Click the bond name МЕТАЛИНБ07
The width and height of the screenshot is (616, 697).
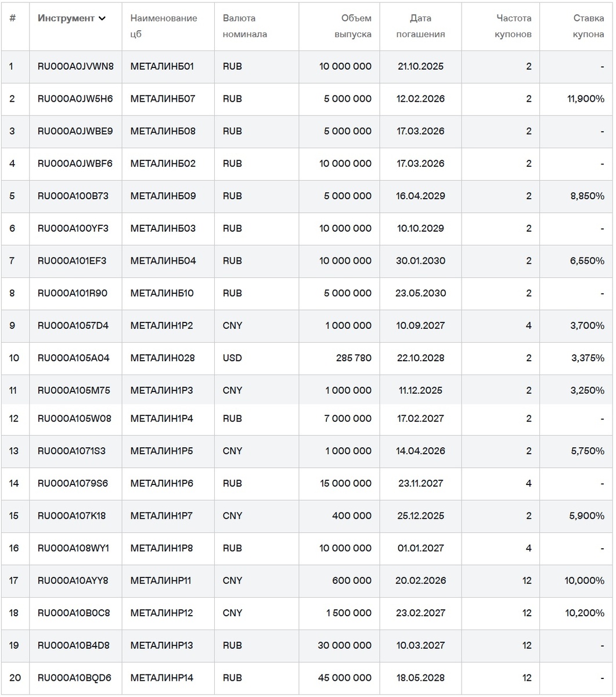(163, 99)
